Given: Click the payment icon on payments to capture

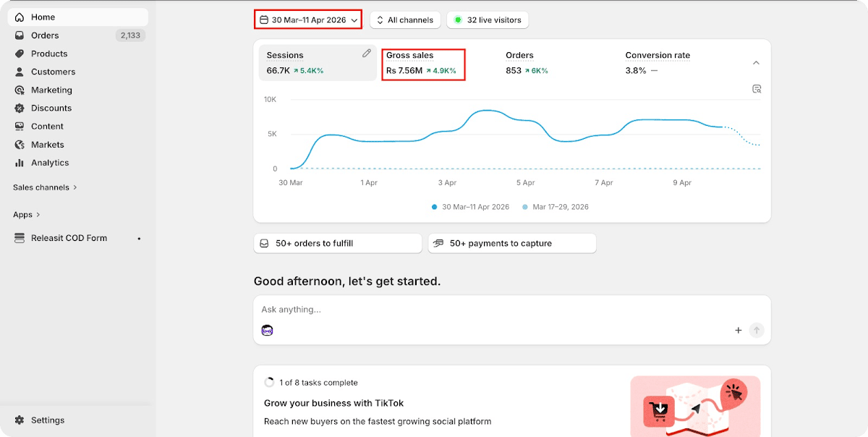Looking at the screenshot, I should click(x=438, y=244).
